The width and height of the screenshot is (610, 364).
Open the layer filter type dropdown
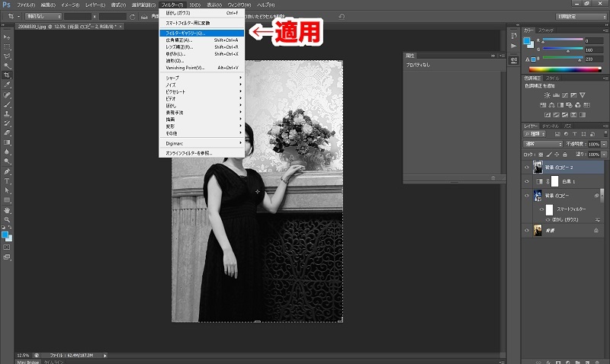[x=535, y=133]
